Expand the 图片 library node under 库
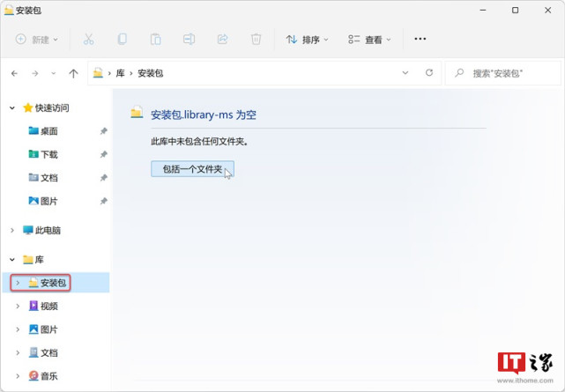This screenshot has width=565, height=392. click(x=18, y=329)
